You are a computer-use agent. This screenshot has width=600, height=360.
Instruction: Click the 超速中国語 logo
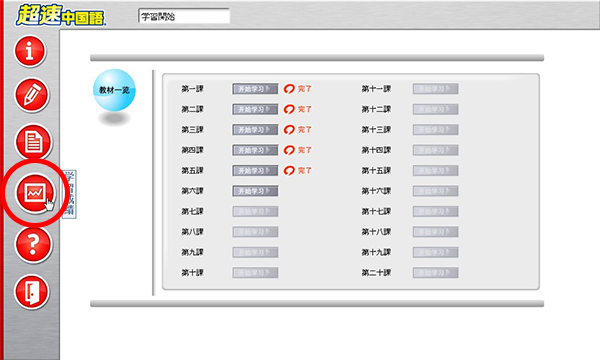point(60,15)
